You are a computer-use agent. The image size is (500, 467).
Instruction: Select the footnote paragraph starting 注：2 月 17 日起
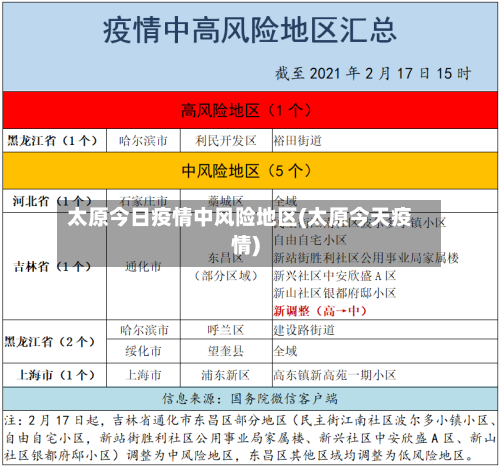click(250, 438)
